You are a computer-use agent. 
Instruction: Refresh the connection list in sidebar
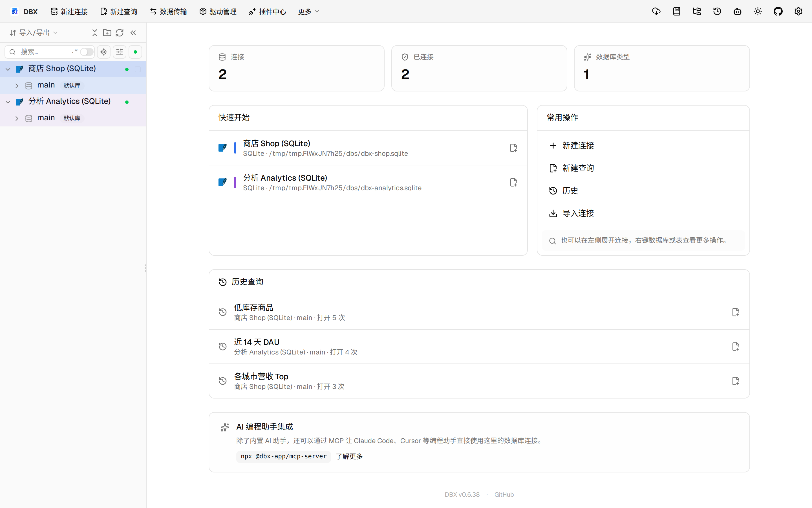pos(120,32)
